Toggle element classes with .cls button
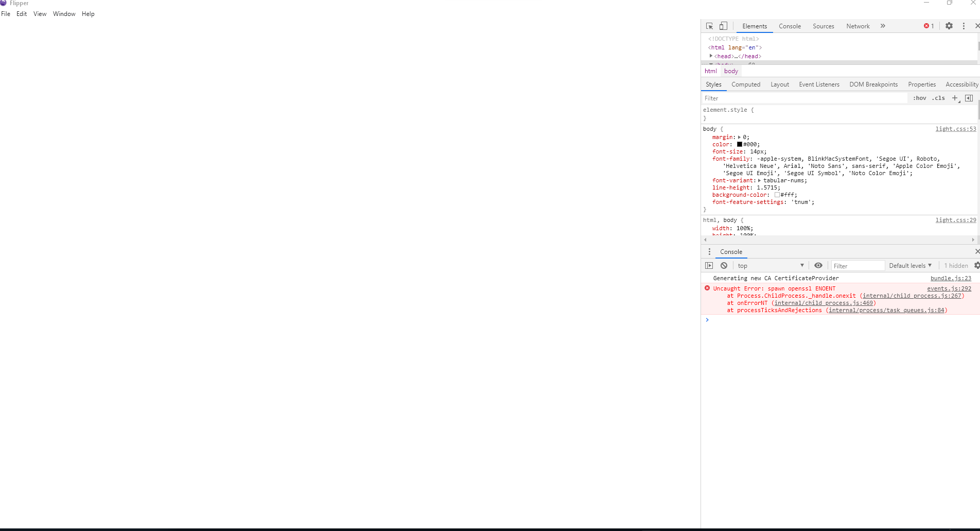Image resolution: width=980 pixels, height=531 pixels. click(x=938, y=98)
